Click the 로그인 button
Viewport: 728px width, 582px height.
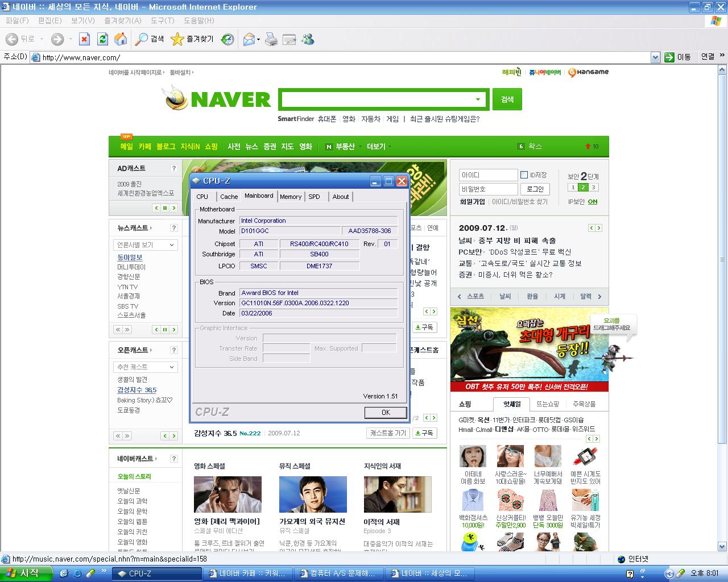[535, 189]
